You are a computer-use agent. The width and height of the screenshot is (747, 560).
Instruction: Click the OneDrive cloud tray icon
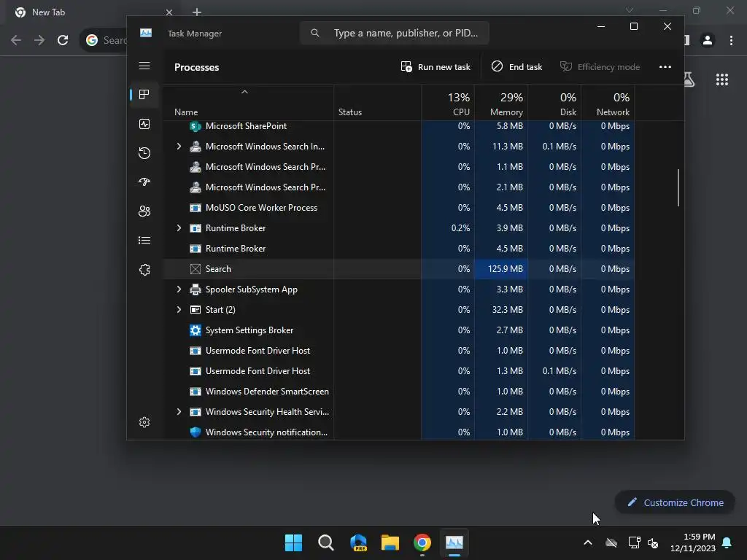pyautogui.click(x=611, y=542)
